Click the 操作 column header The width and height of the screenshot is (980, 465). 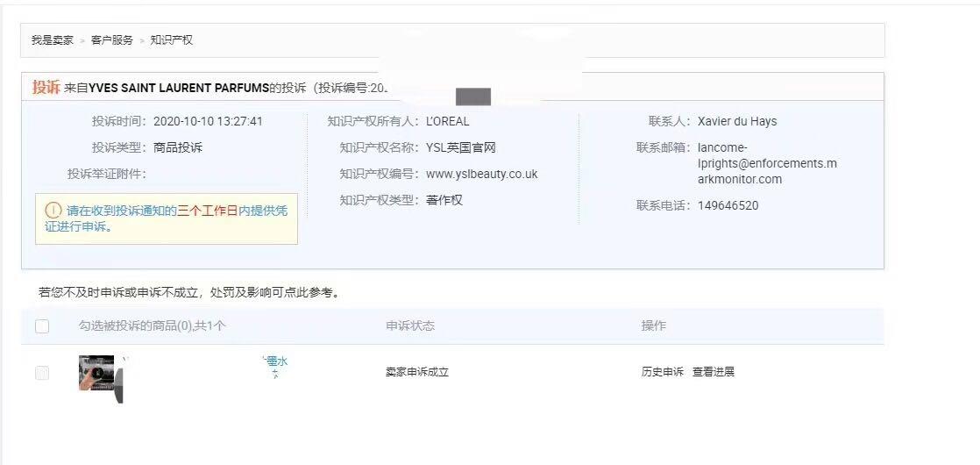(653, 325)
